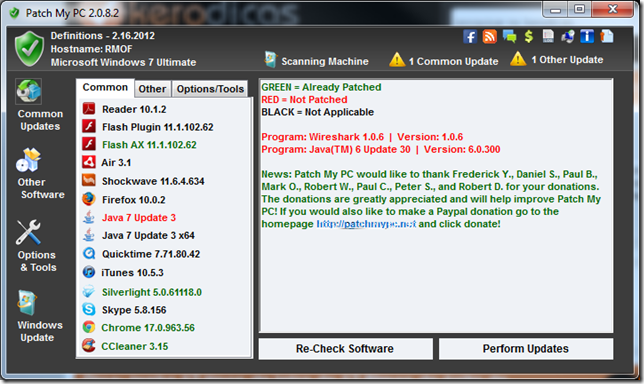Select Firefox 10.0.2 entry
The width and height of the screenshot is (644, 384).
[134, 200]
